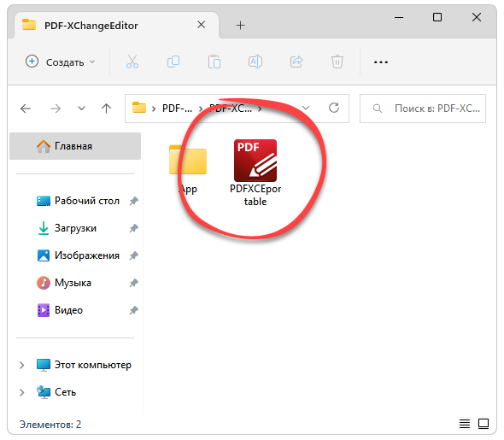Click the Copy icon in toolbar

[x=173, y=62]
